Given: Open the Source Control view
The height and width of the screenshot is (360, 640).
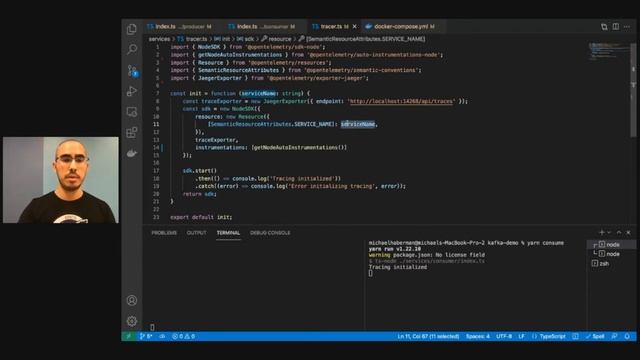Looking at the screenshot, I should click(132, 71).
